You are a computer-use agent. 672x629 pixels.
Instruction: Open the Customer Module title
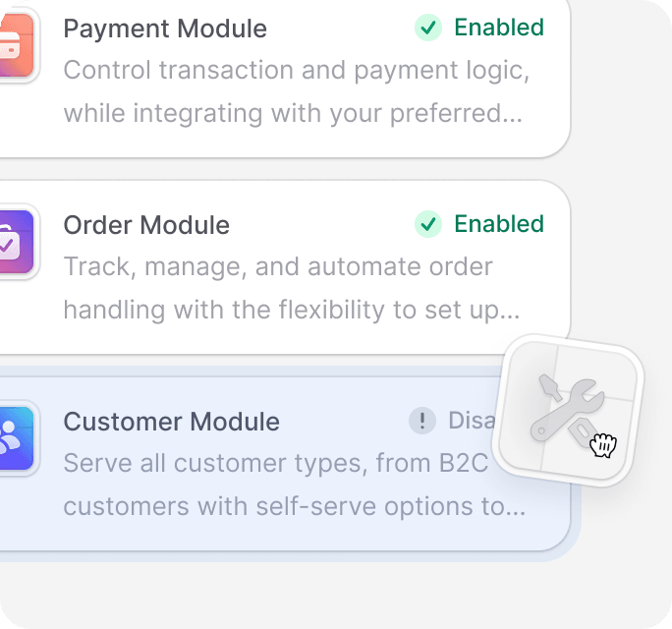click(x=171, y=422)
